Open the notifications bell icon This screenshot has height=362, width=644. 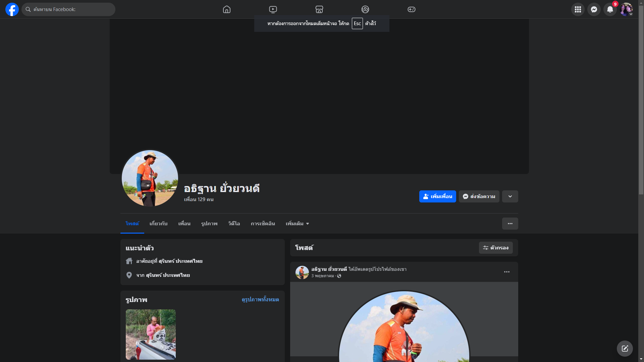[x=610, y=9]
